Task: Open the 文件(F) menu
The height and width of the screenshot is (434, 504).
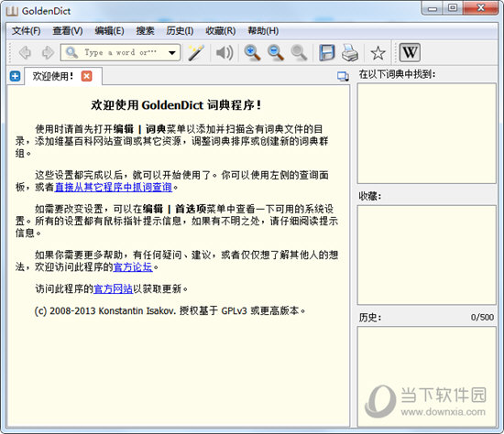Action: [27, 31]
